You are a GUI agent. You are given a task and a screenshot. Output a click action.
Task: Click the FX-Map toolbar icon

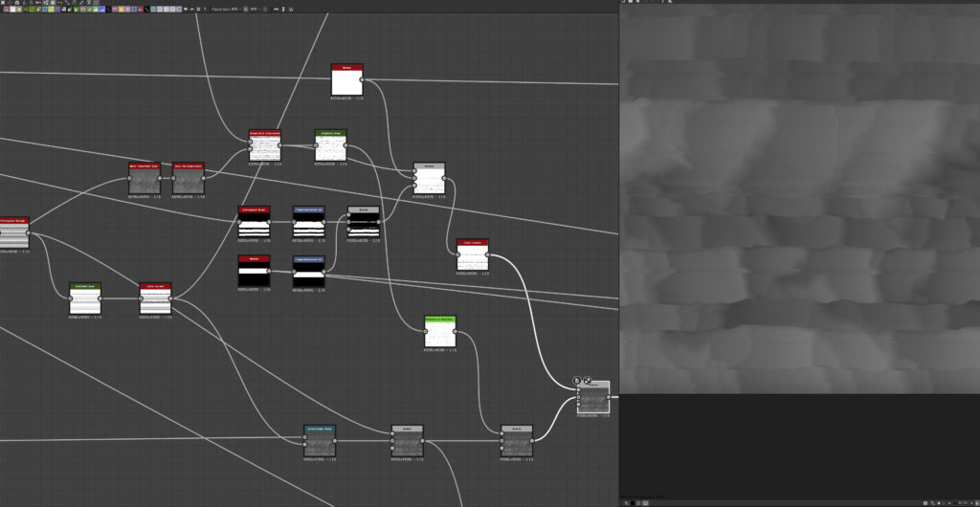point(64,10)
